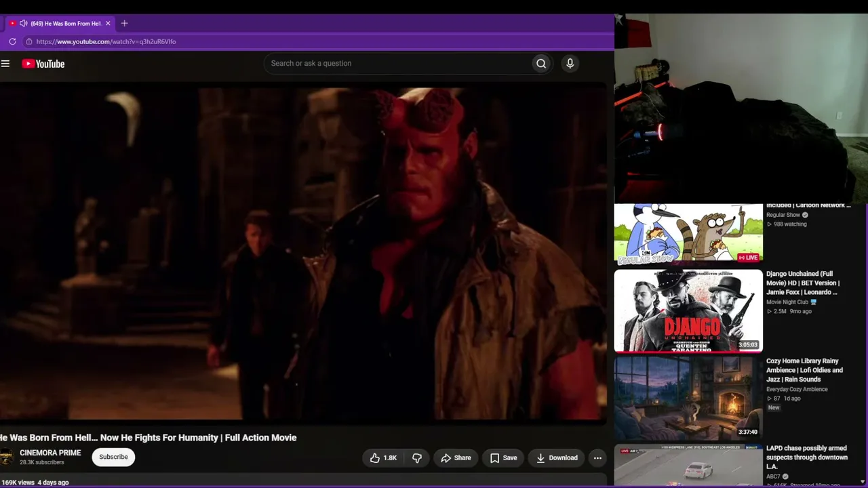Click the 169K views 4 days ago text
The height and width of the screenshot is (488, 868).
(35, 483)
